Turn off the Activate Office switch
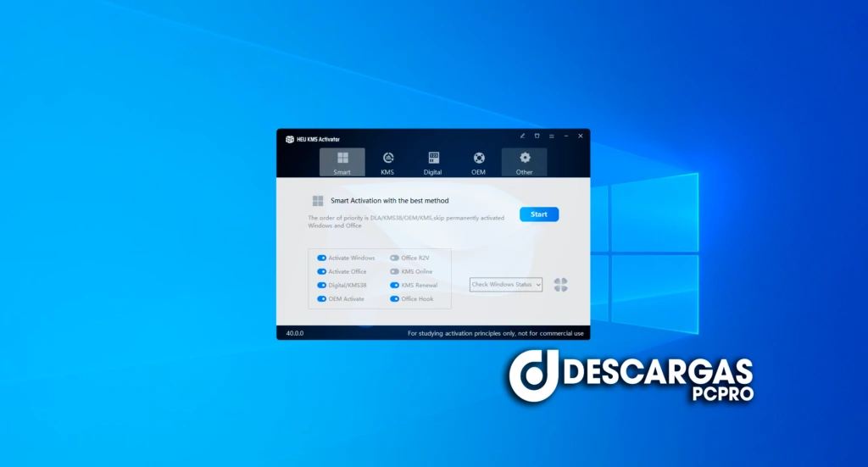Image resolution: width=868 pixels, height=467 pixels. click(x=322, y=271)
